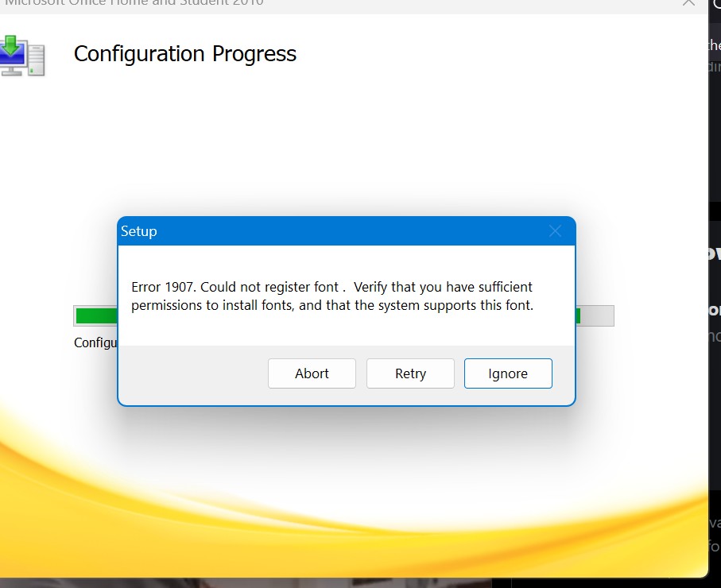Click the green configuration progress bar
Image resolution: width=721 pixels, height=588 pixels.
pyautogui.click(x=343, y=315)
